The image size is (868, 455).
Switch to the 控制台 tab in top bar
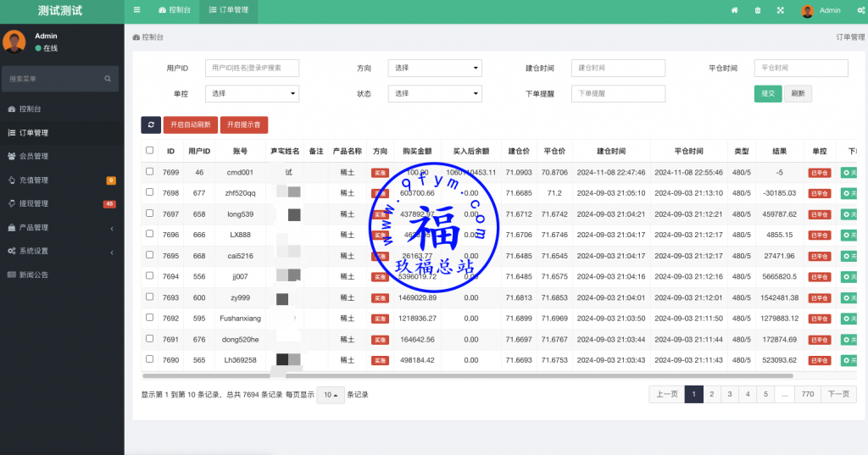174,10
